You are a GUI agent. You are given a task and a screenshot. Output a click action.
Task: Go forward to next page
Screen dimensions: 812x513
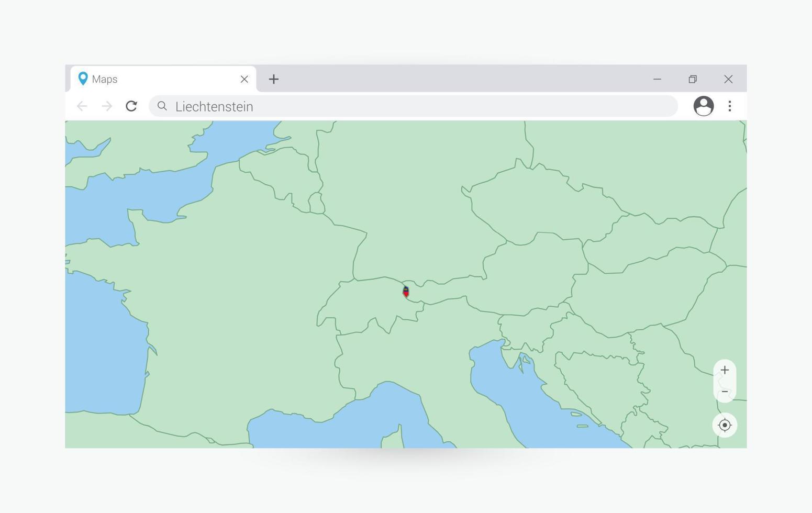click(x=107, y=106)
